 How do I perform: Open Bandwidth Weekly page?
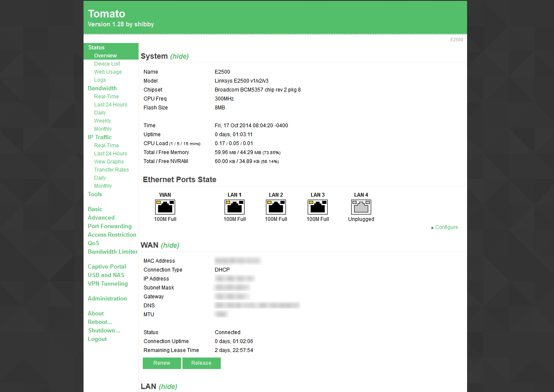tap(103, 121)
